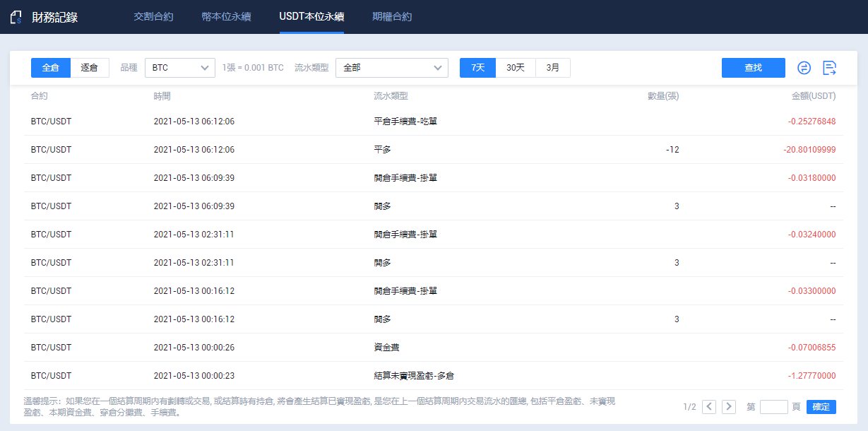Click the 查找 search button
This screenshot has width=868, height=431.
[x=754, y=68]
